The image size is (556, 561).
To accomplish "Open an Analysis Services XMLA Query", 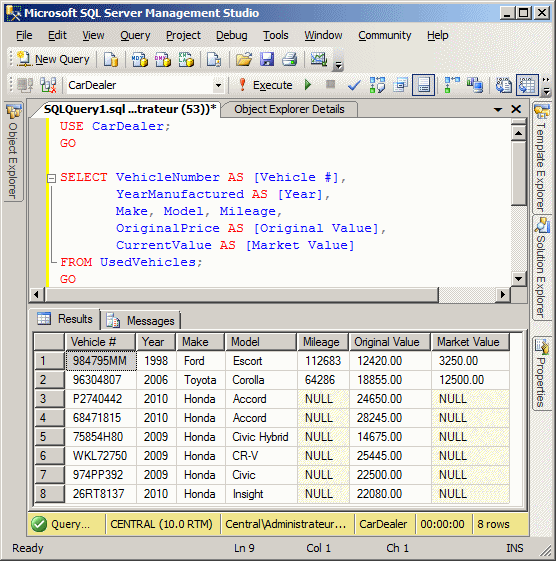I will pyautogui.click(x=186, y=59).
